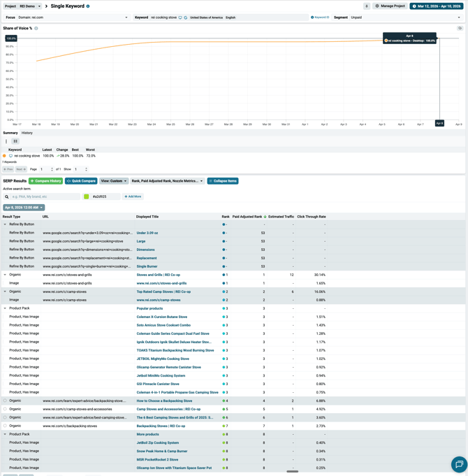Click the Compare History button
The height and width of the screenshot is (476, 468).
coord(45,181)
